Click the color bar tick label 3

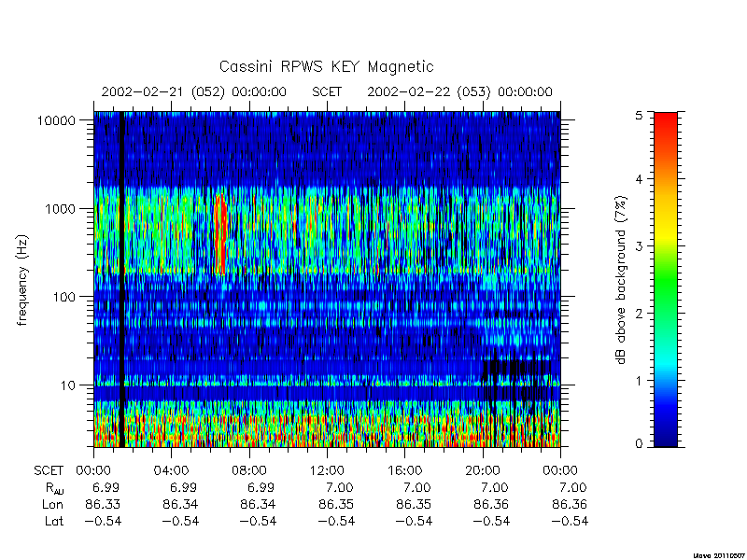click(640, 246)
